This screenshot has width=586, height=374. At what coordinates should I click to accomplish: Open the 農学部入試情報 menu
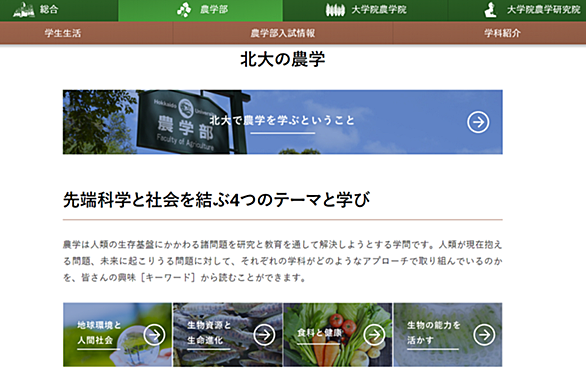coord(283,33)
